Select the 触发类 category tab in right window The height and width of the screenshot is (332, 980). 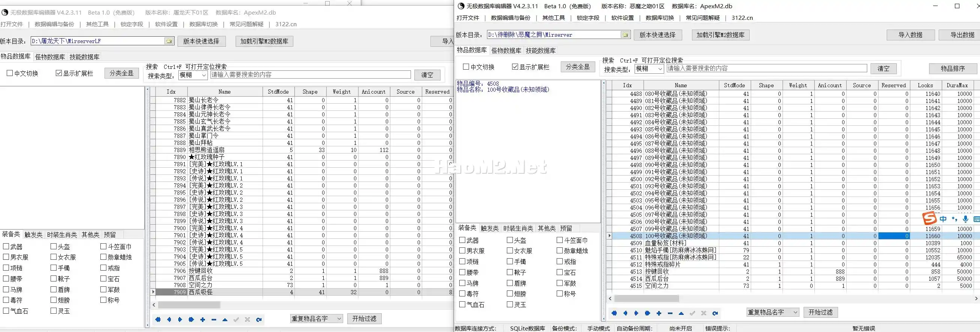[490, 228]
